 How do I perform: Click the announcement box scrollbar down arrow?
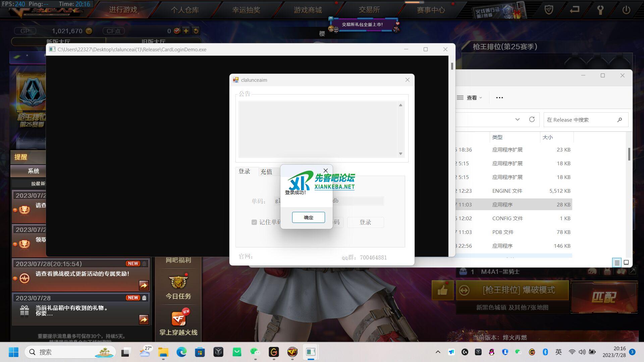point(400,154)
